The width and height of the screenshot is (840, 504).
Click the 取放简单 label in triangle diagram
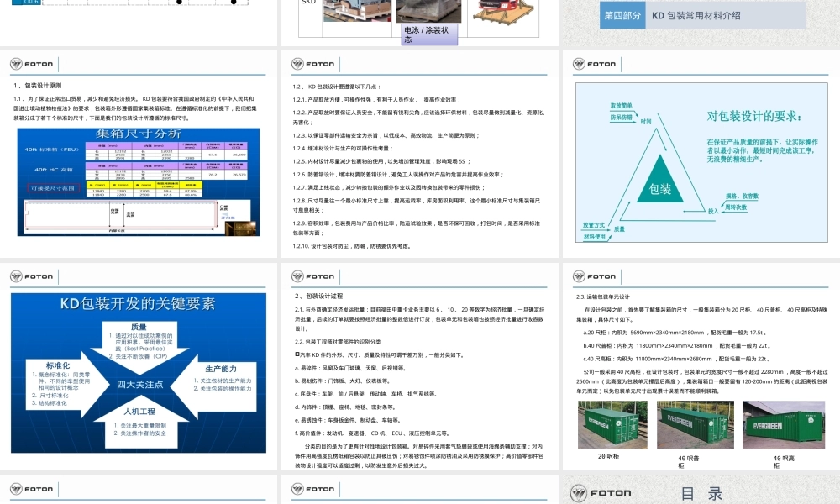pyautogui.click(x=621, y=106)
